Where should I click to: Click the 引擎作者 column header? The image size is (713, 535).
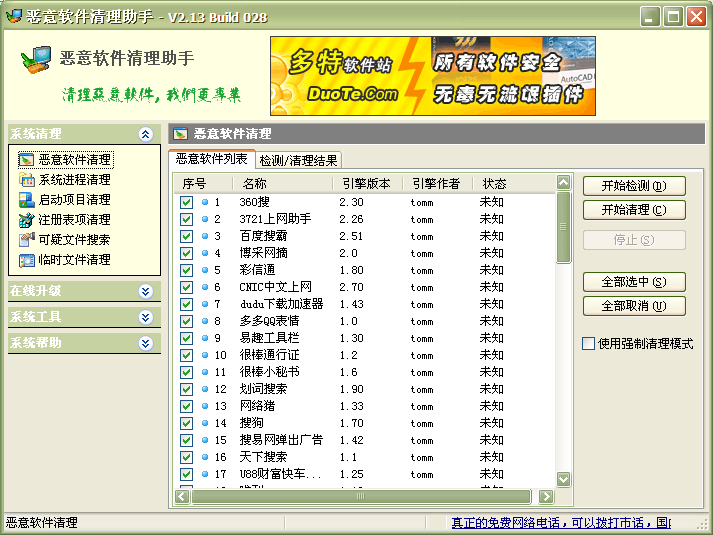(x=437, y=184)
